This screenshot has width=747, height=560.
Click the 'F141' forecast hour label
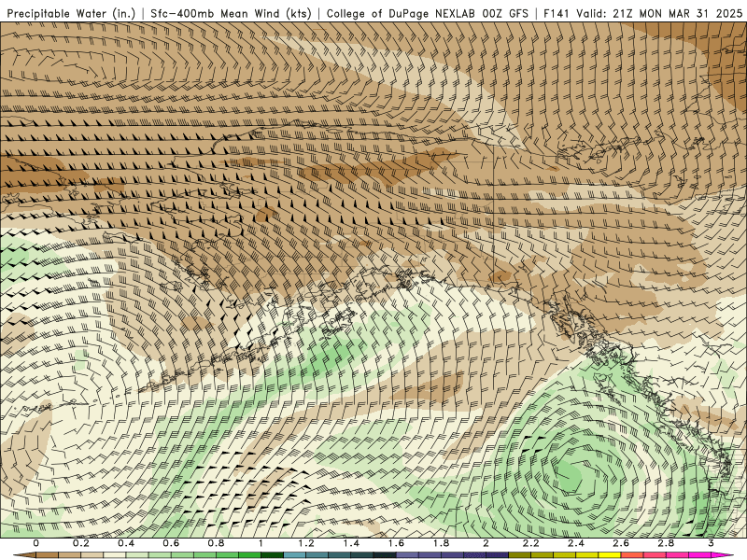click(x=557, y=14)
